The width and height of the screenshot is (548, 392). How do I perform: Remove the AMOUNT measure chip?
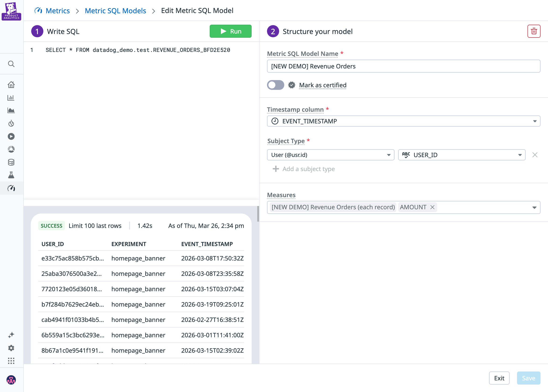click(432, 207)
